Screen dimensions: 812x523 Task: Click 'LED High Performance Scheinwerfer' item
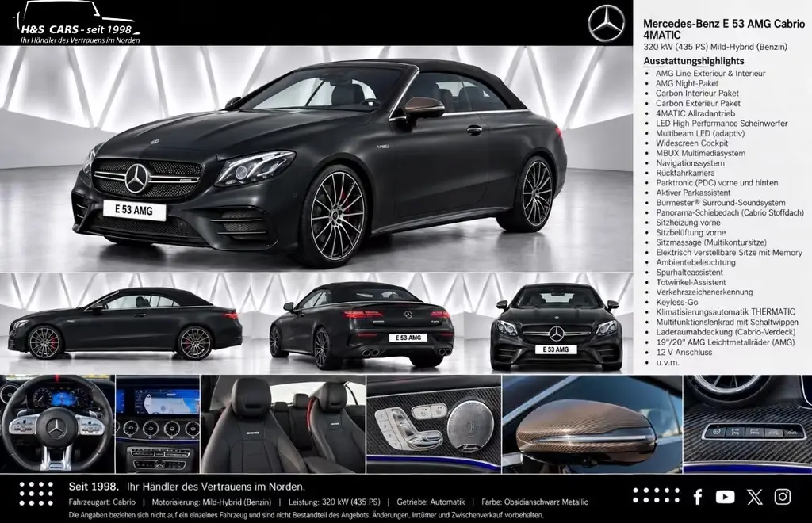pyautogui.click(x=722, y=123)
